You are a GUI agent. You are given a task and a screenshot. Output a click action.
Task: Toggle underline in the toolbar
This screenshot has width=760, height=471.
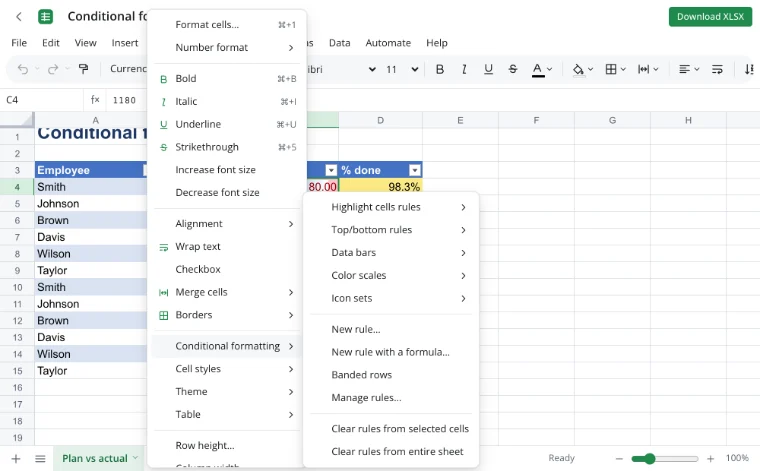tap(488, 69)
